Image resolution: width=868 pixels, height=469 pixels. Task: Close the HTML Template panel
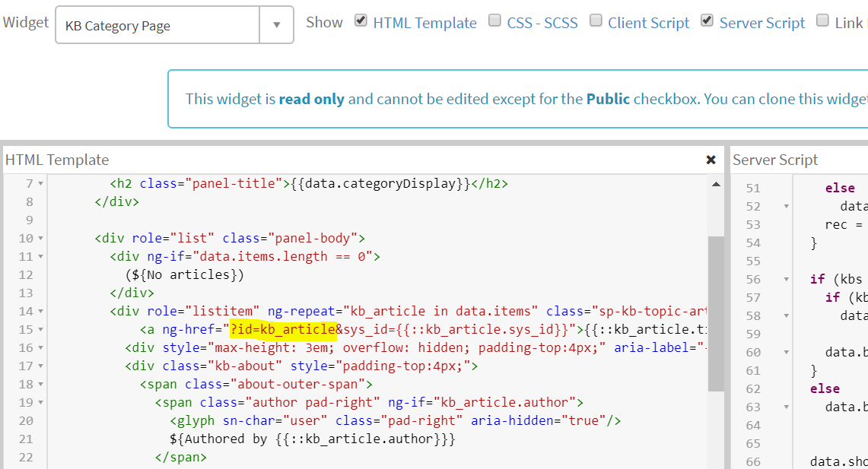point(711,160)
